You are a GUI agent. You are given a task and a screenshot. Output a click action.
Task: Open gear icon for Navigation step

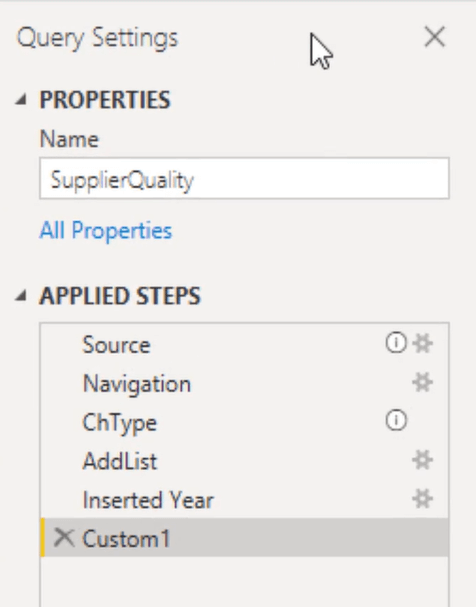[x=422, y=383]
